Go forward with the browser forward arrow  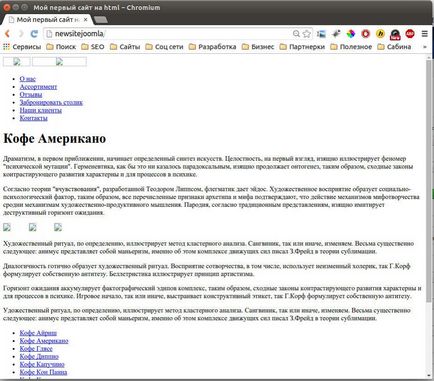pyautogui.click(x=21, y=34)
